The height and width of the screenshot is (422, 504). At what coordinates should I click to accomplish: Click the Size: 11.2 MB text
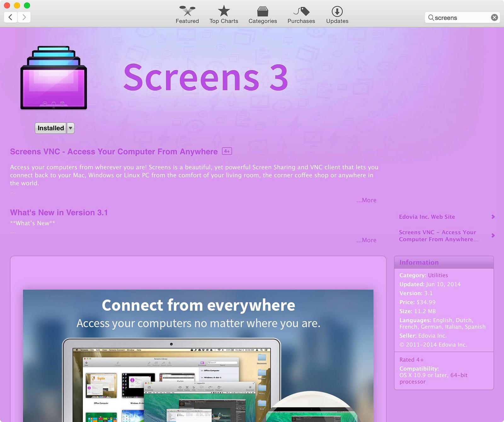click(417, 311)
